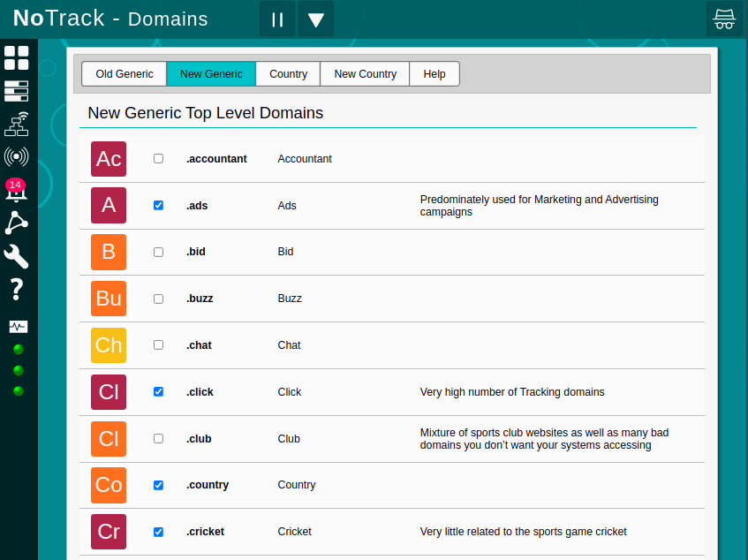Open the dashboard grid icon in sidebar
The width and height of the screenshot is (748, 560).
point(16,58)
